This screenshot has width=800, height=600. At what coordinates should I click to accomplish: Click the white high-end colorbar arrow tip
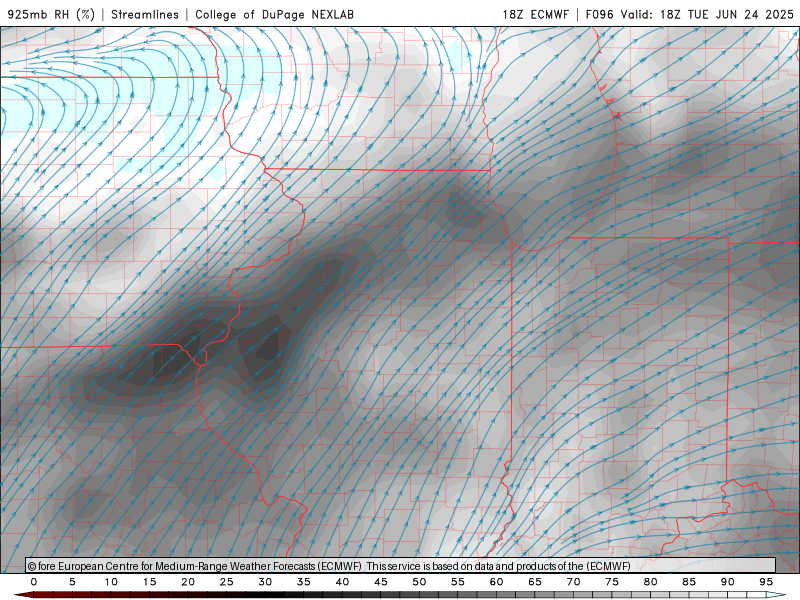(777, 595)
